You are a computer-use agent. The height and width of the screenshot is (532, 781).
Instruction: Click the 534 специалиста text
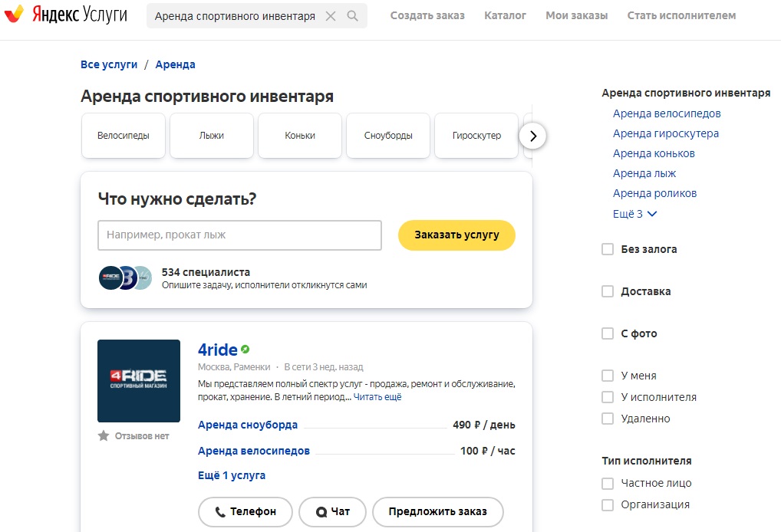click(206, 272)
